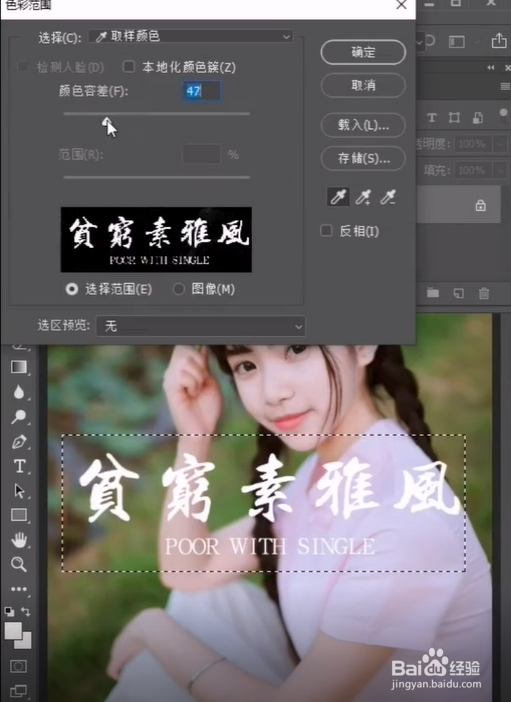
Task: Select the Gradient tool in toolbar
Action: coord(19,367)
